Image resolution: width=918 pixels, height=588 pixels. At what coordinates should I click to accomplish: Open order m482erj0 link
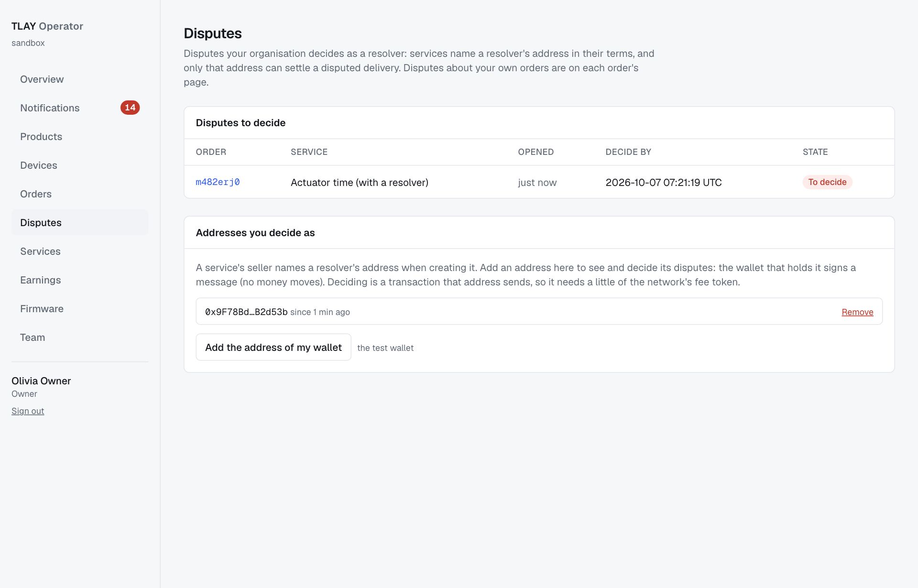(x=218, y=182)
